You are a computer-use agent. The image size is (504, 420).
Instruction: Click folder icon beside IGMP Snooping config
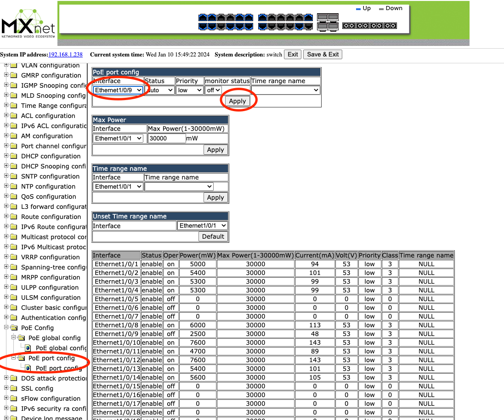coord(13,86)
